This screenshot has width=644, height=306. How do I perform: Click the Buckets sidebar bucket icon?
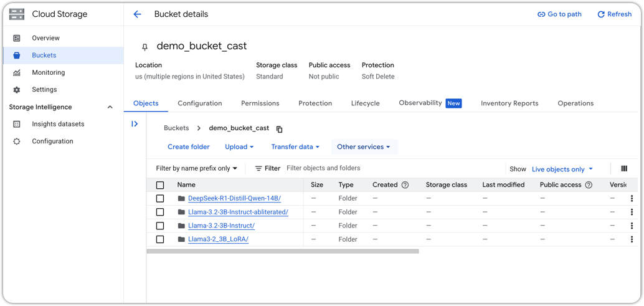coord(17,55)
